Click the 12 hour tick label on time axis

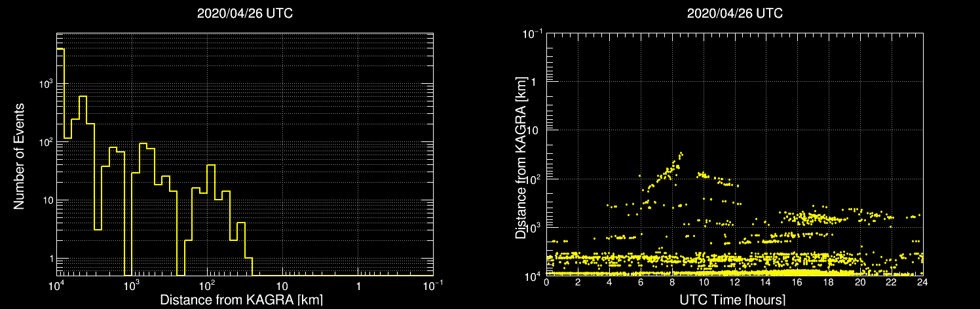click(734, 282)
